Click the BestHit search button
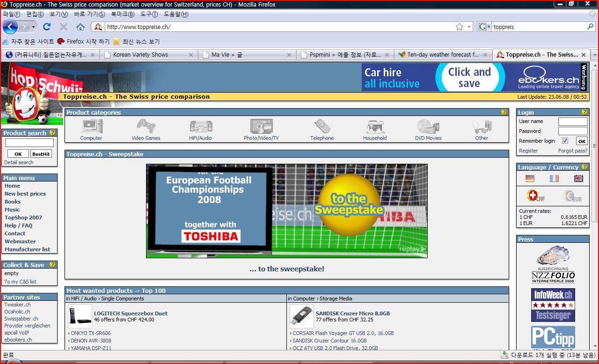 click(x=41, y=154)
